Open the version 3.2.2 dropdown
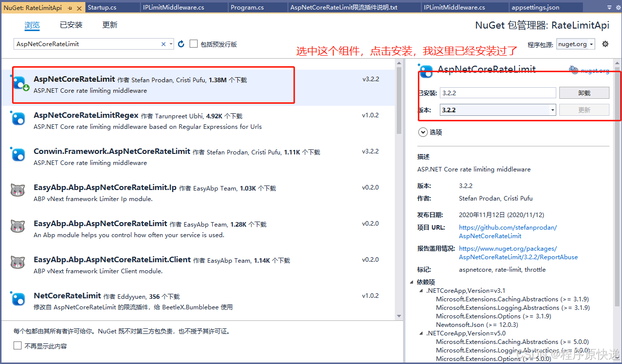Screen dimensions: 622x364 [x=552, y=109]
